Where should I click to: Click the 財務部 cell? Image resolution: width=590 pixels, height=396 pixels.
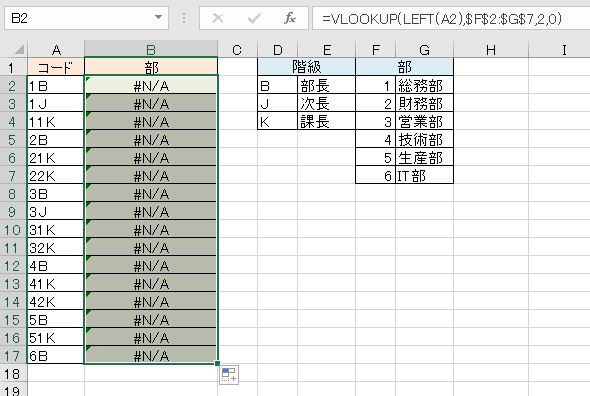(x=424, y=104)
